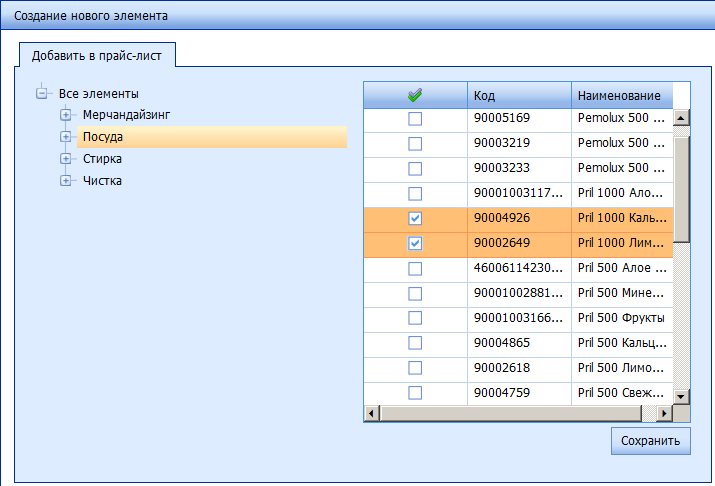Uncheck the checkbox for code 90004926

[415, 218]
